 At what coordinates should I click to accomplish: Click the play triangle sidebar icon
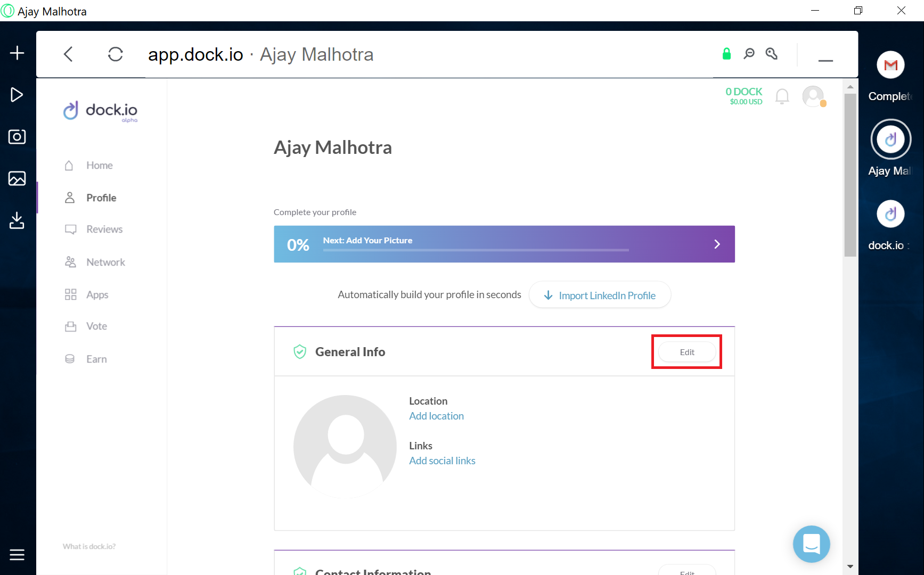coord(17,95)
